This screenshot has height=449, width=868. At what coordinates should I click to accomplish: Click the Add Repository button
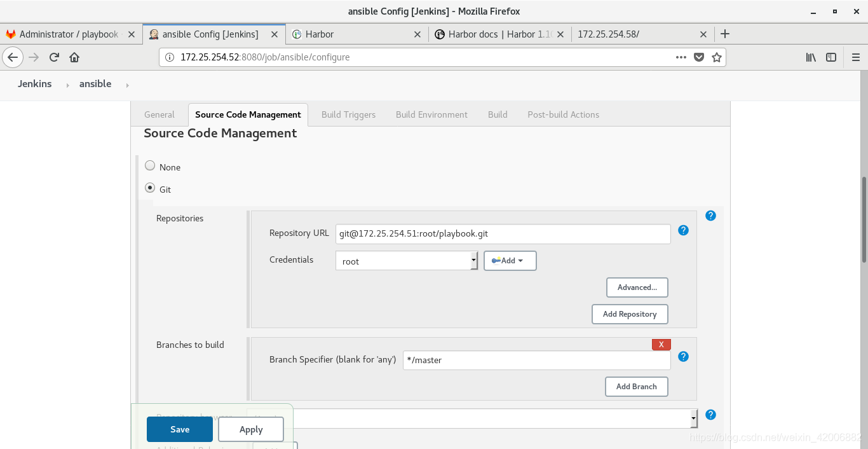630,314
